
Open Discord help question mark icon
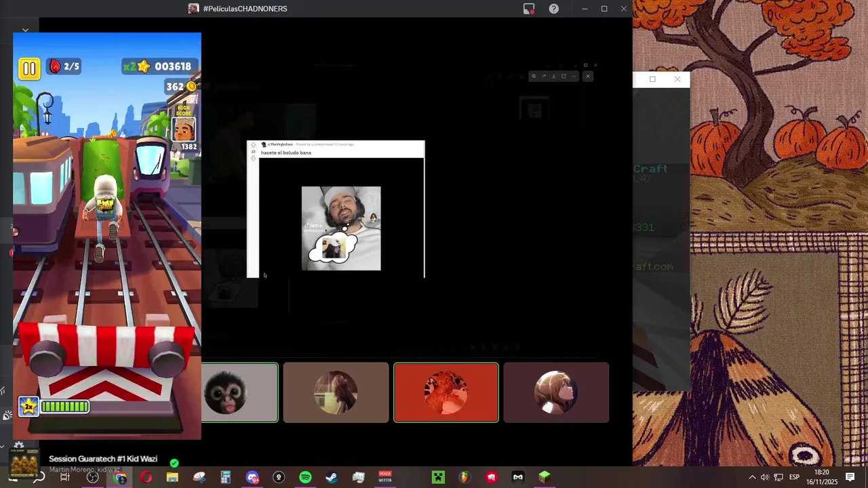pos(554,9)
